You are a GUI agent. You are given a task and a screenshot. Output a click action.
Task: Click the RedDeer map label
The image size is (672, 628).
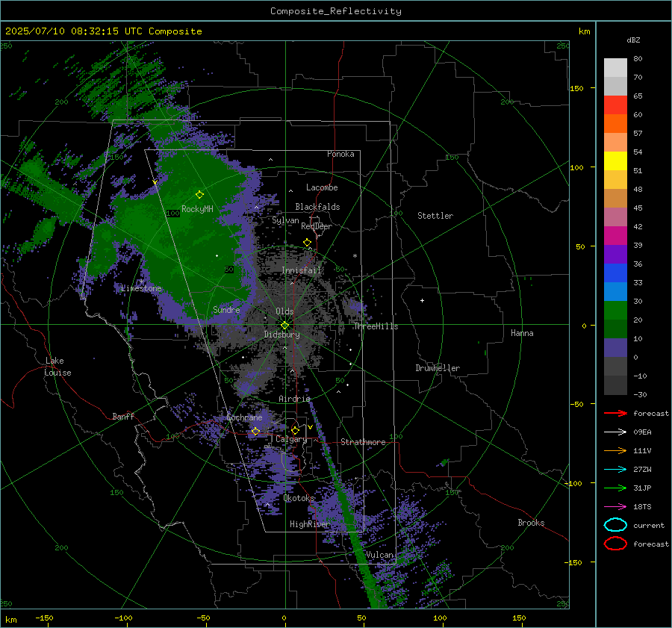click(317, 226)
